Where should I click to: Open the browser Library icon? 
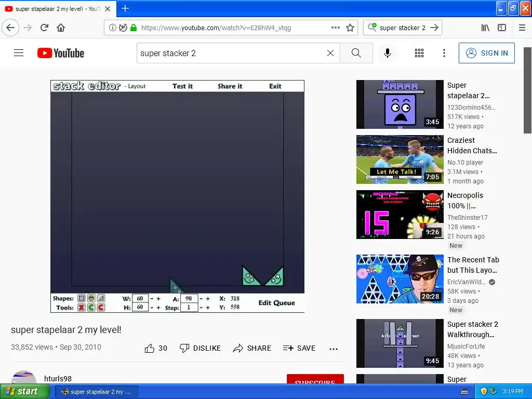485,28
